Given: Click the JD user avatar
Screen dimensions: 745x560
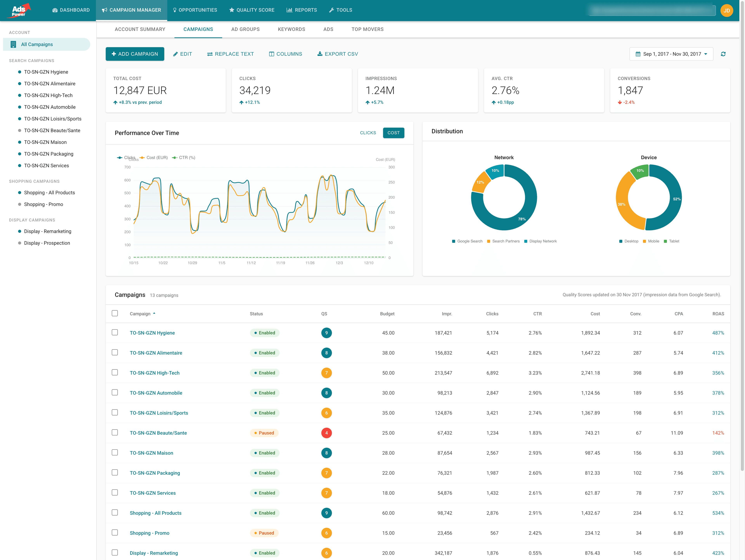Looking at the screenshot, I should (x=727, y=10).
